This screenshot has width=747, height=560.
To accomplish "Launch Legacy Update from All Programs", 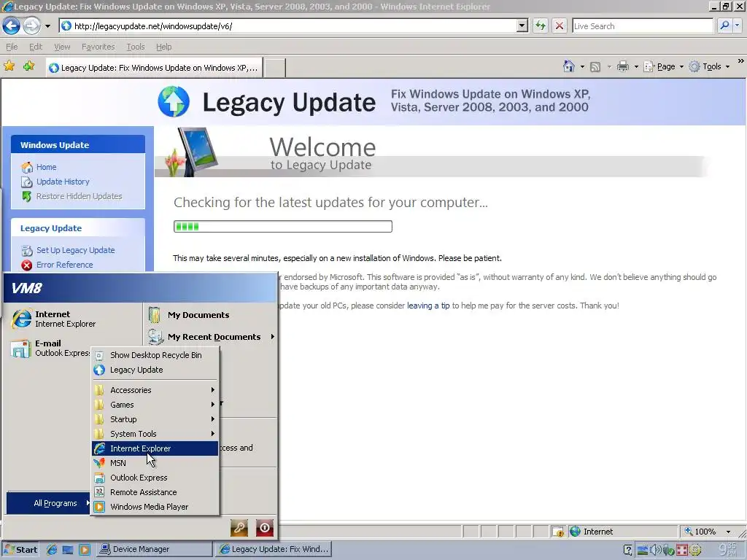I will point(155,370).
